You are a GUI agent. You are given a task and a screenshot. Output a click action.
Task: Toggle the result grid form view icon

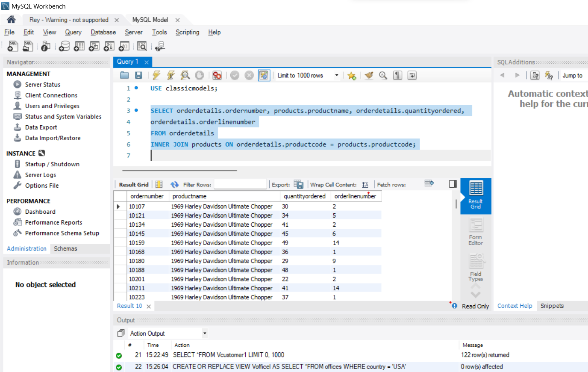point(159,184)
